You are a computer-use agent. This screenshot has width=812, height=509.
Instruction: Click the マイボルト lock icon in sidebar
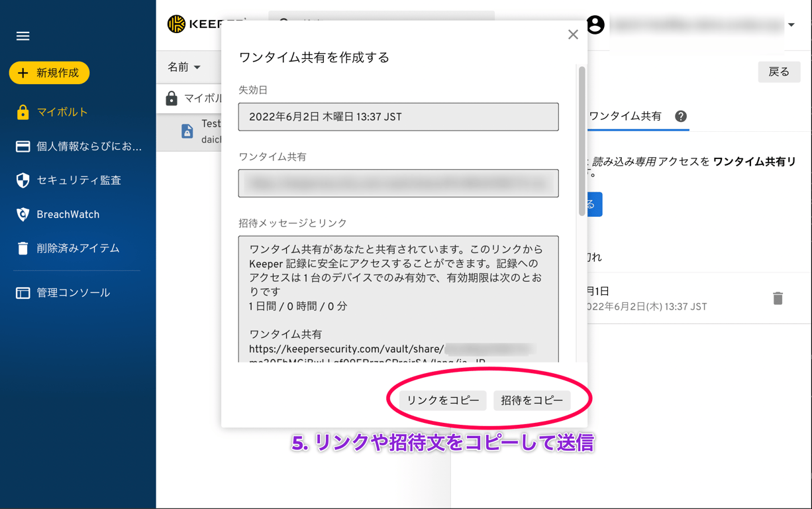[x=23, y=113]
